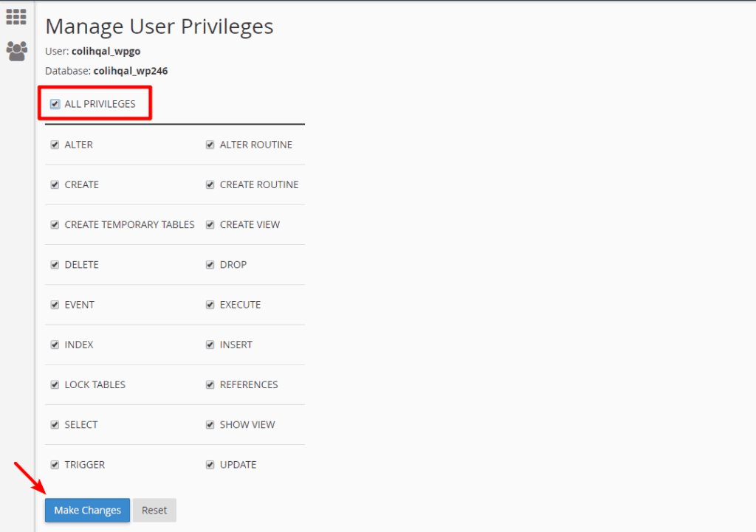This screenshot has height=532, width=756.
Task: Uncheck the SELECT privilege
Action: click(x=55, y=424)
